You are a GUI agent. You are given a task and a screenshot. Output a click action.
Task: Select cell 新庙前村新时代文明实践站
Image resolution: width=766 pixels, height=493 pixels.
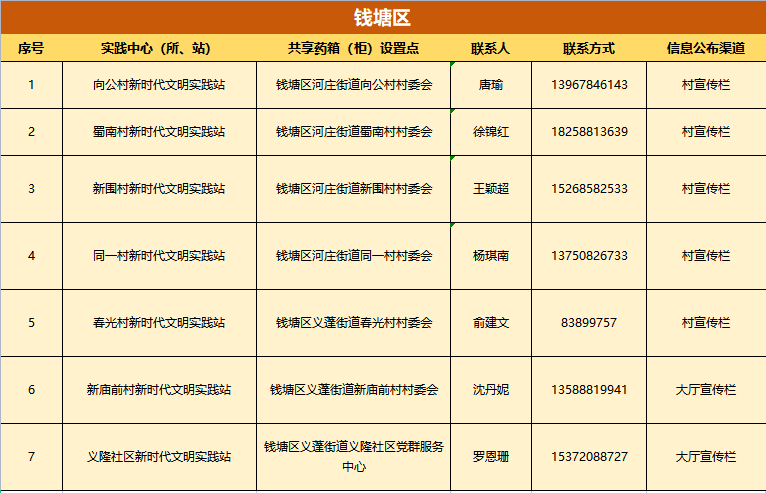pyautogui.click(x=159, y=390)
